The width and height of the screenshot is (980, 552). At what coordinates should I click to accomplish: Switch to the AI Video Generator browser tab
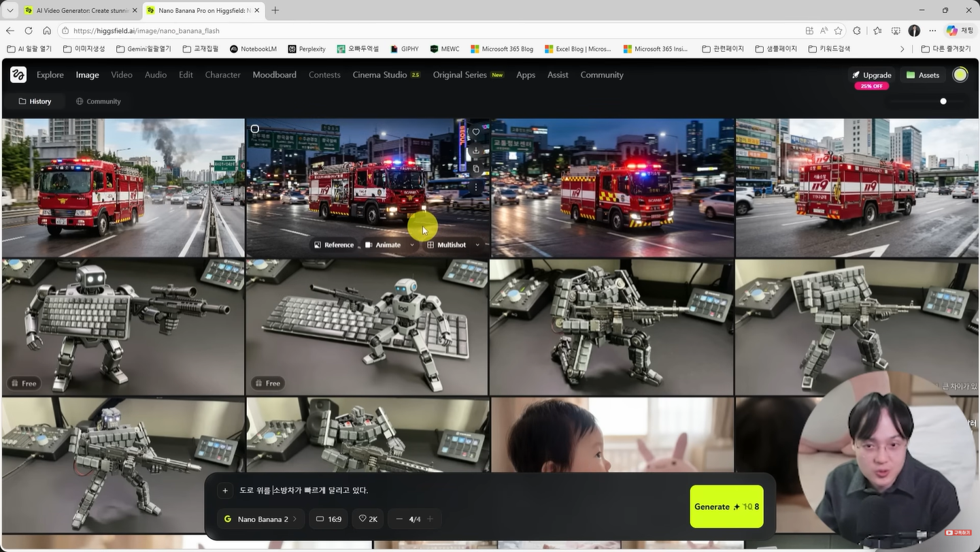pyautogui.click(x=80, y=11)
